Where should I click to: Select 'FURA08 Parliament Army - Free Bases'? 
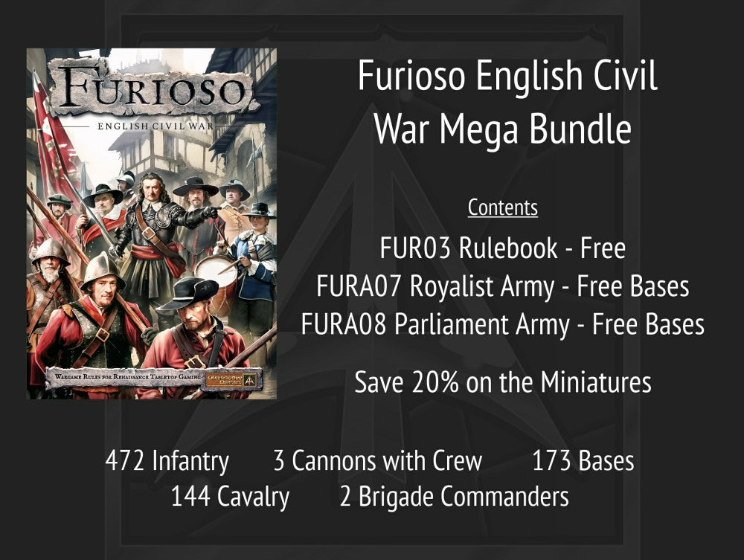[502, 324]
